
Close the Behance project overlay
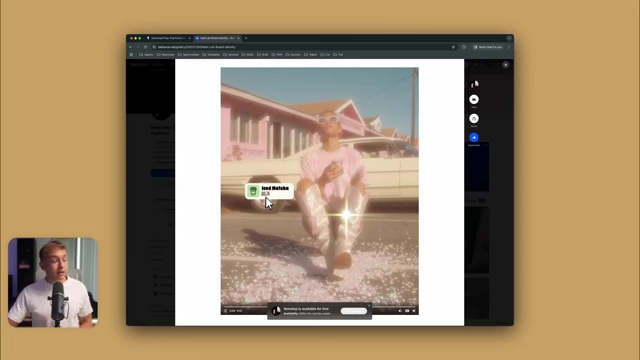pos(505,64)
